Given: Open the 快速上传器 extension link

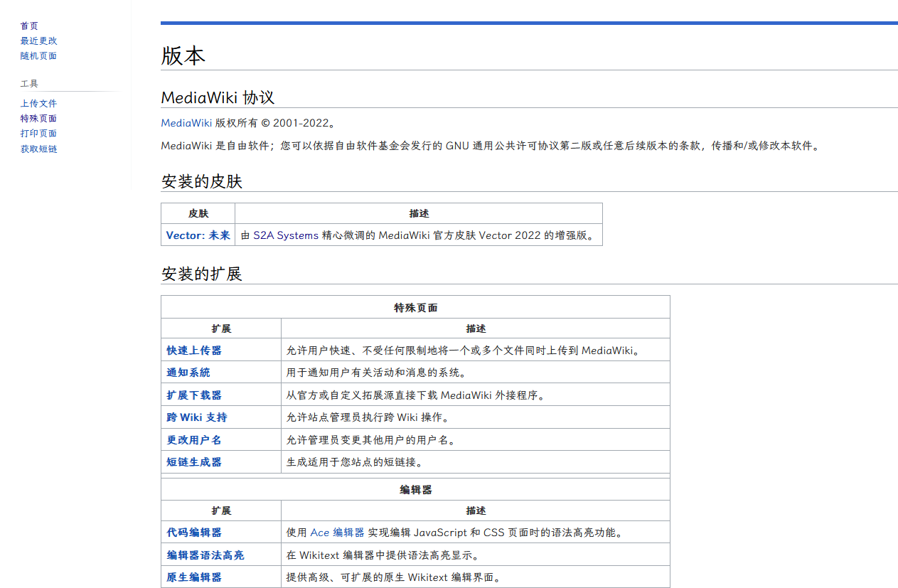Looking at the screenshot, I should (x=194, y=350).
